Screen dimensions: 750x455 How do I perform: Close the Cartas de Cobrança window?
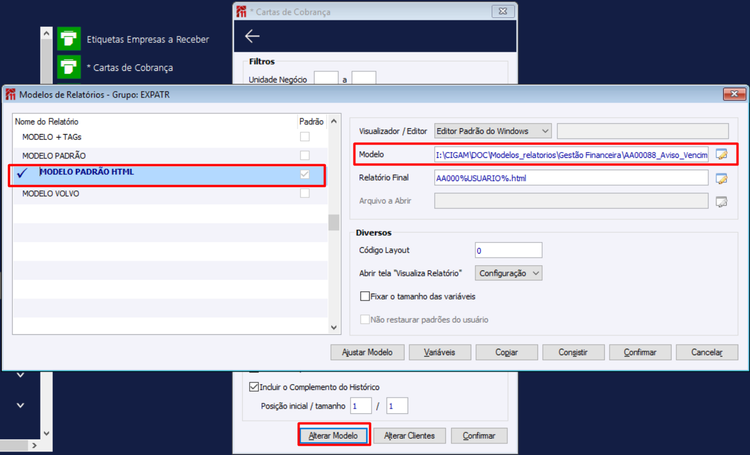point(503,11)
